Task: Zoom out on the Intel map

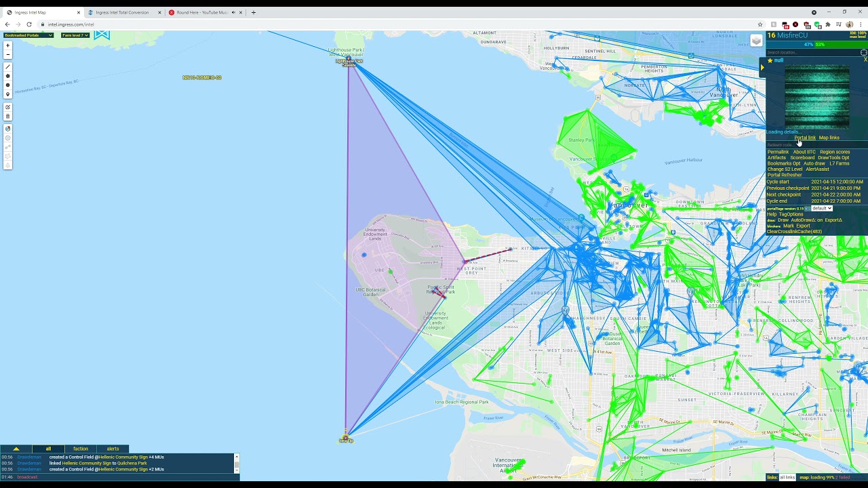Action: [8, 54]
